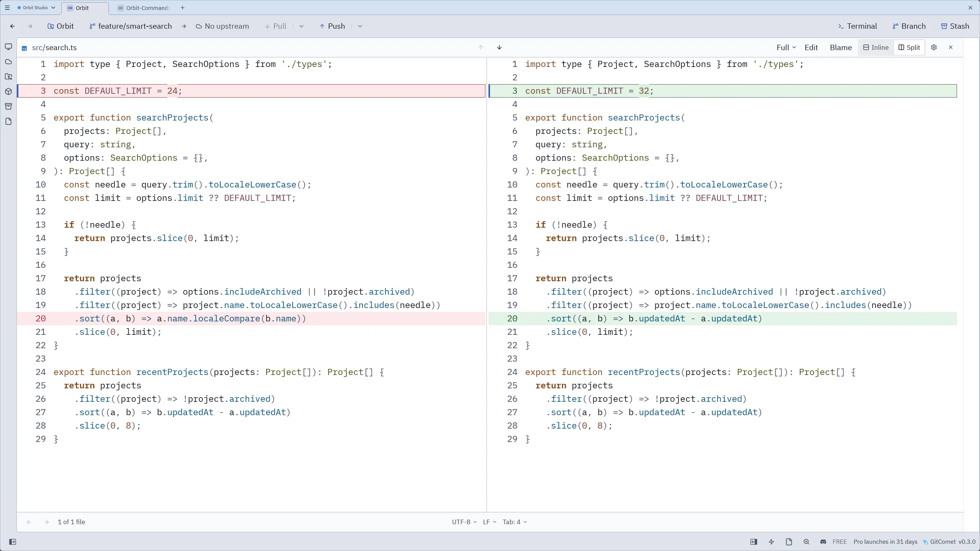Switch diff to Inline view
This screenshot has height=551, width=980.
point(876,47)
